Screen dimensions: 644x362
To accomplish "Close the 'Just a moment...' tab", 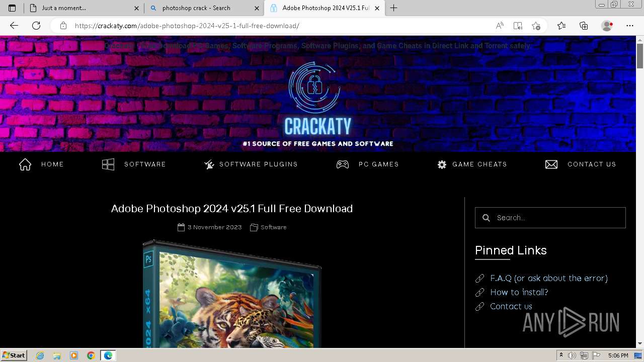I will click(136, 8).
